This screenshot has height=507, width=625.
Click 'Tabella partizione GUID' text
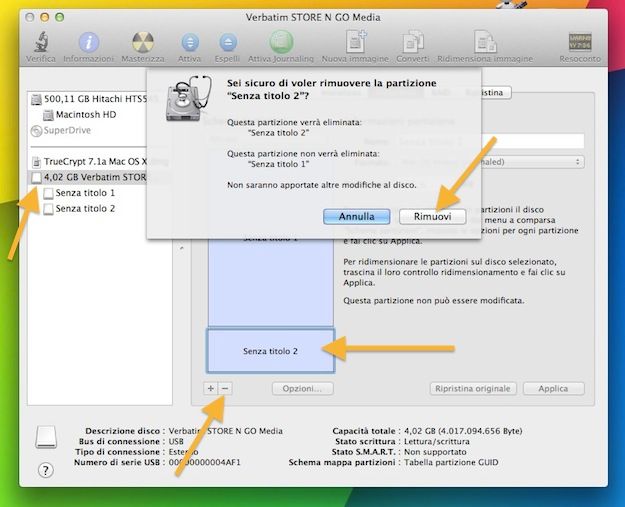coord(451,462)
